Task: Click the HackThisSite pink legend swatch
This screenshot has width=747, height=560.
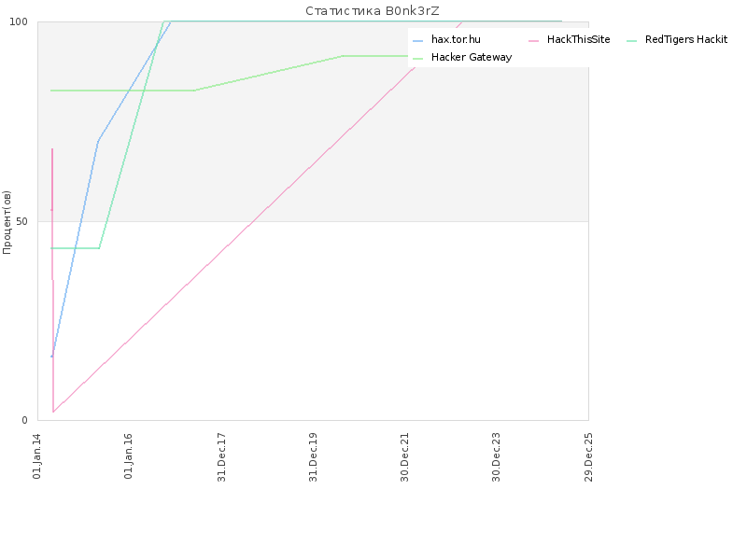Action: tap(533, 41)
